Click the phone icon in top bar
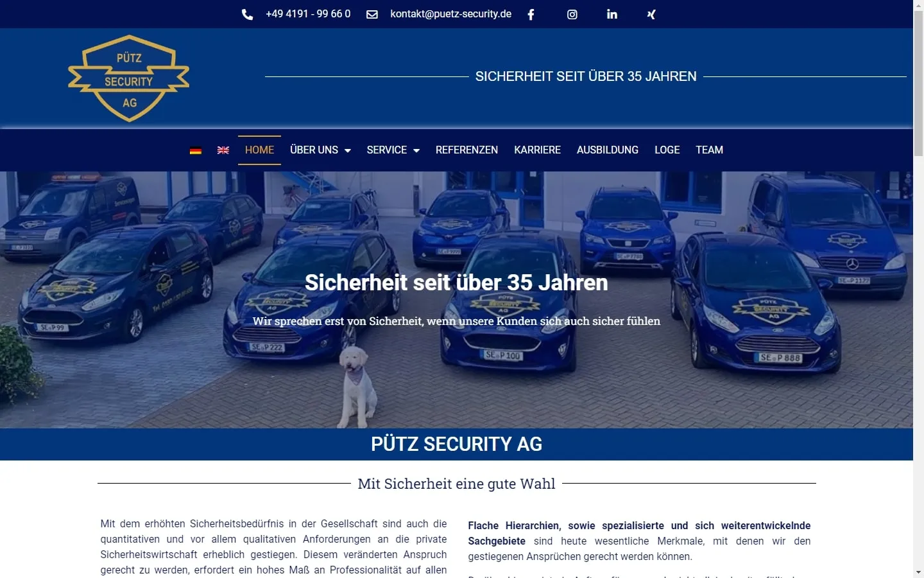The width and height of the screenshot is (924, 578). (x=247, y=14)
